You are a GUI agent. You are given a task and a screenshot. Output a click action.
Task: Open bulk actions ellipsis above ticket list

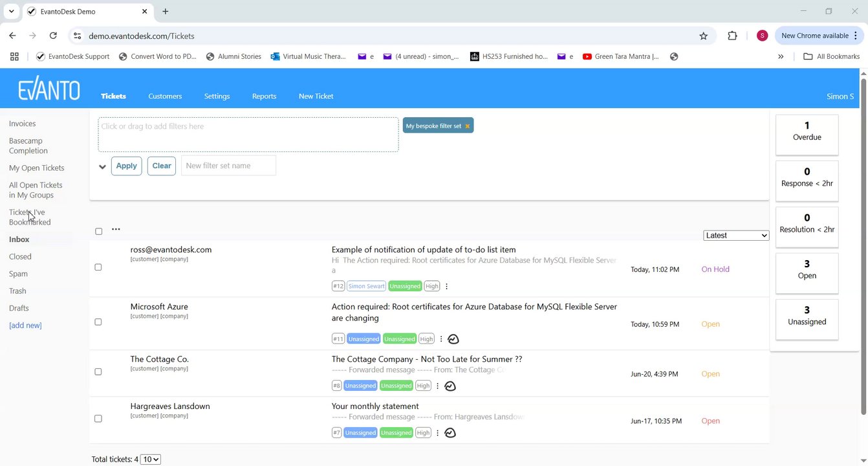[116, 229]
